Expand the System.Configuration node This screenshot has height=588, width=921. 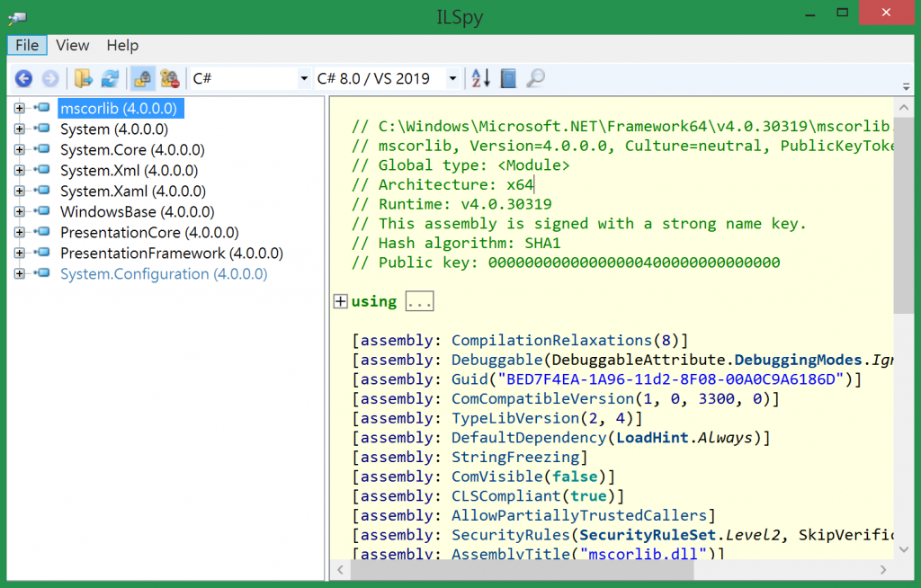pos(20,273)
